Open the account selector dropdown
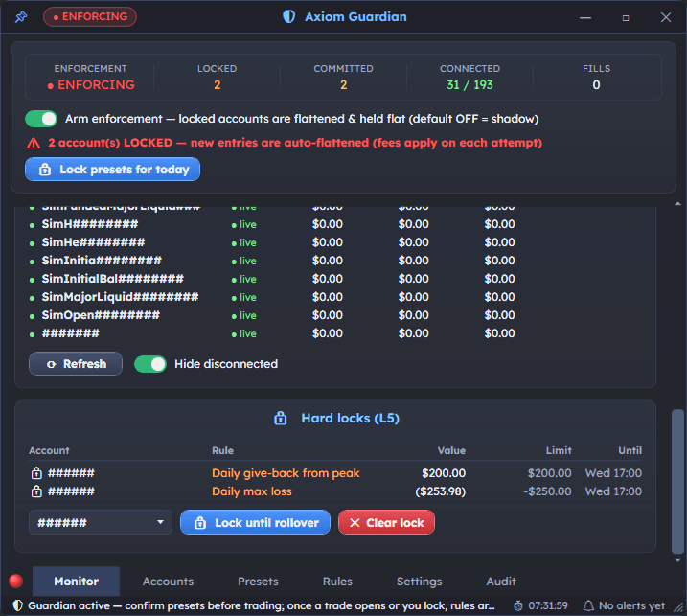The width and height of the screenshot is (687, 616). pos(101,522)
